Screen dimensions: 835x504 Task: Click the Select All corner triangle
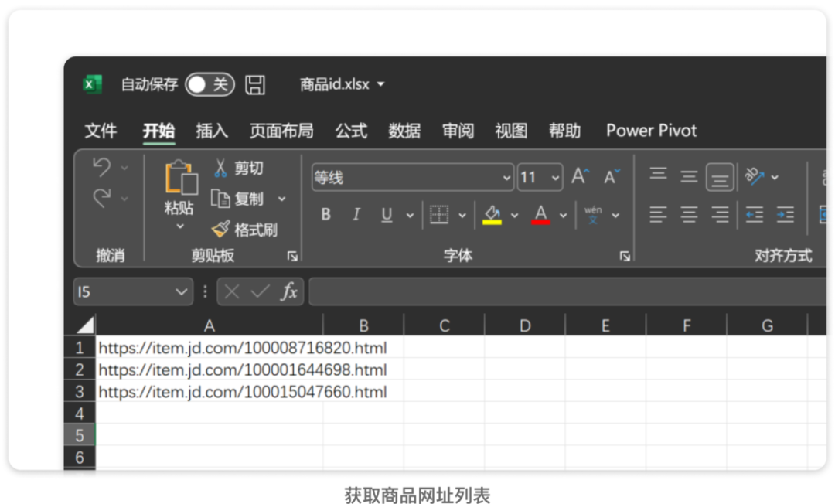(85, 325)
